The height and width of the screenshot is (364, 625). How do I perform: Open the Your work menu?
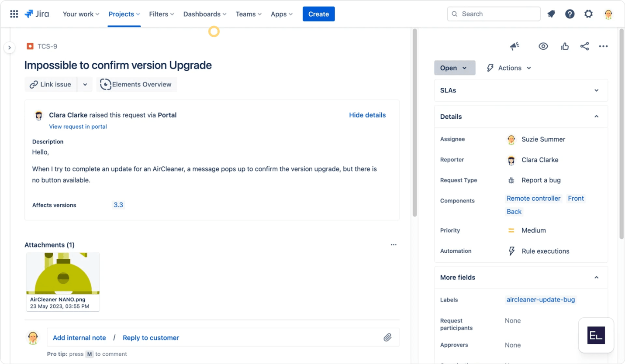pyautogui.click(x=81, y=14)
